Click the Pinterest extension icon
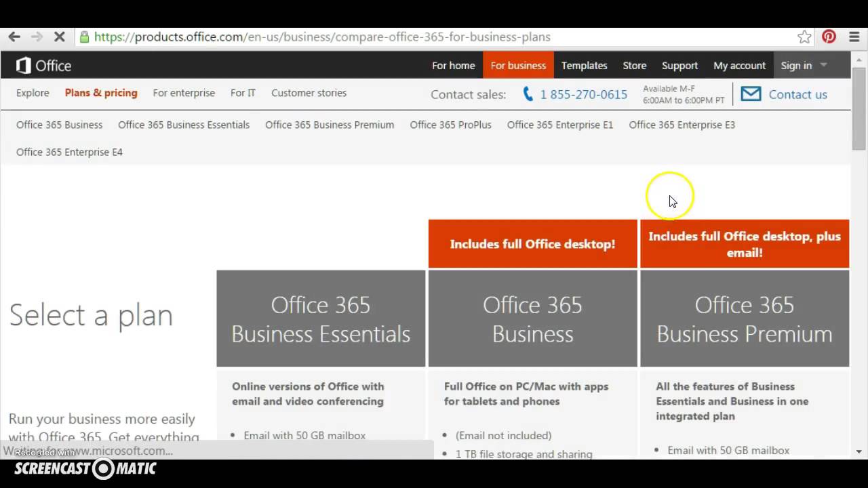This screenshot has width=868, height=488. click(829, 37)
